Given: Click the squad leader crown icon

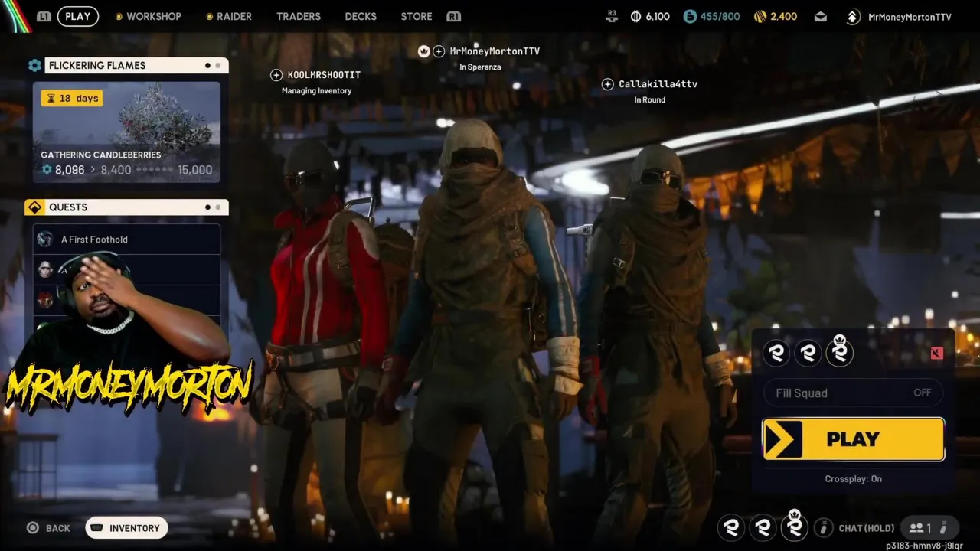Looking at the screenshot, I should coord(423,51).
